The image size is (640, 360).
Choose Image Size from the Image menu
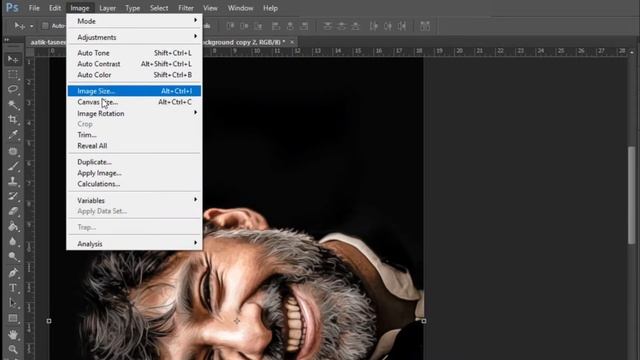tap(134, 91)
